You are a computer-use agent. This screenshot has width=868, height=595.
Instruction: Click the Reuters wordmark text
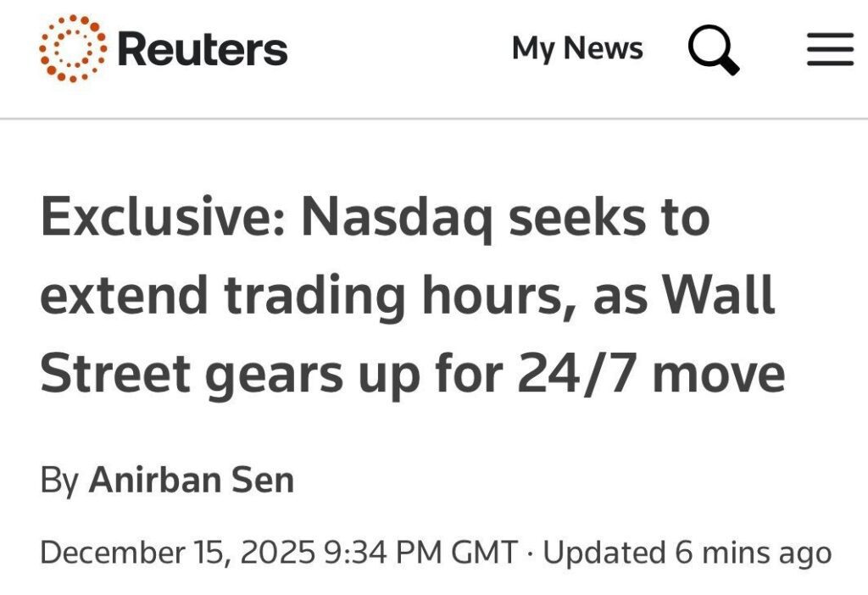[x=203, y=49]
